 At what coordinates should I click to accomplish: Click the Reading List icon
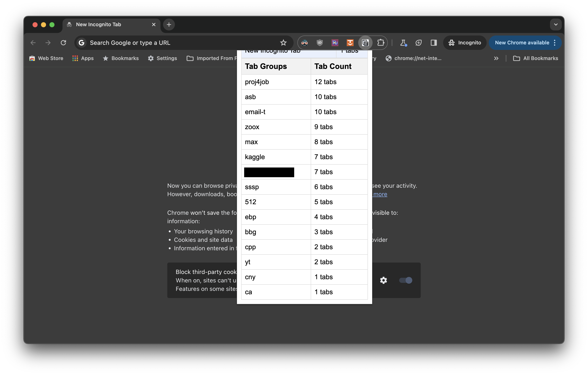coord(433,42)
